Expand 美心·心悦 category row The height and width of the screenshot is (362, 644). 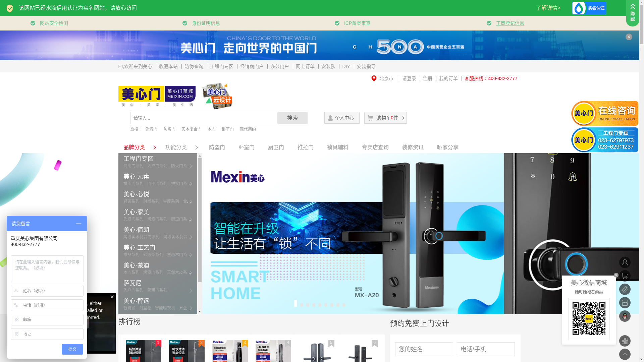point(158,197)
